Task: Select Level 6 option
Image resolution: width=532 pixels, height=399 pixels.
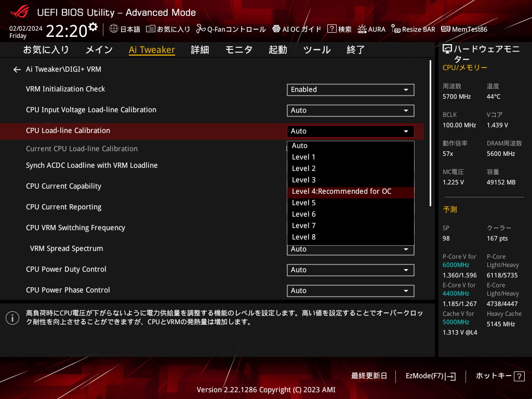Action: 351,214
